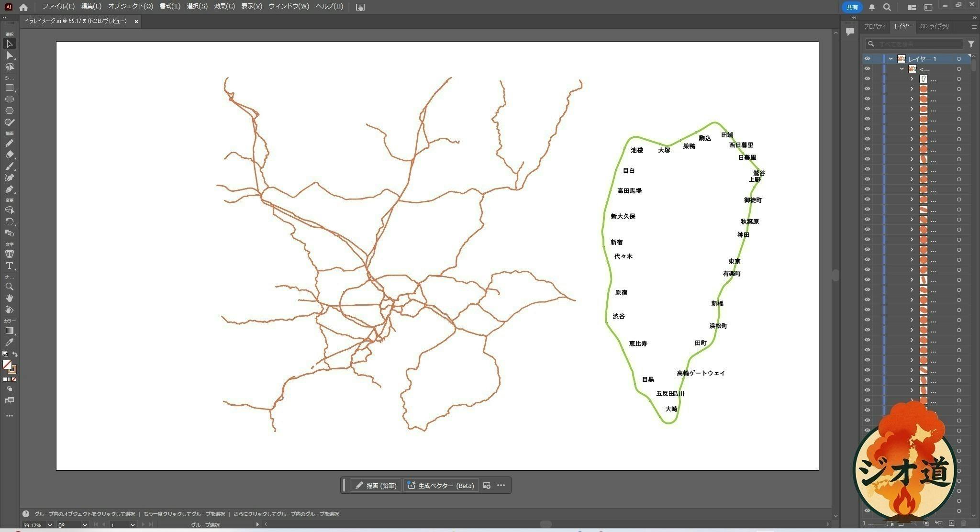Hide レイヤー 1 with its eye icon
The image size is (980, 532).
point(867,59)
